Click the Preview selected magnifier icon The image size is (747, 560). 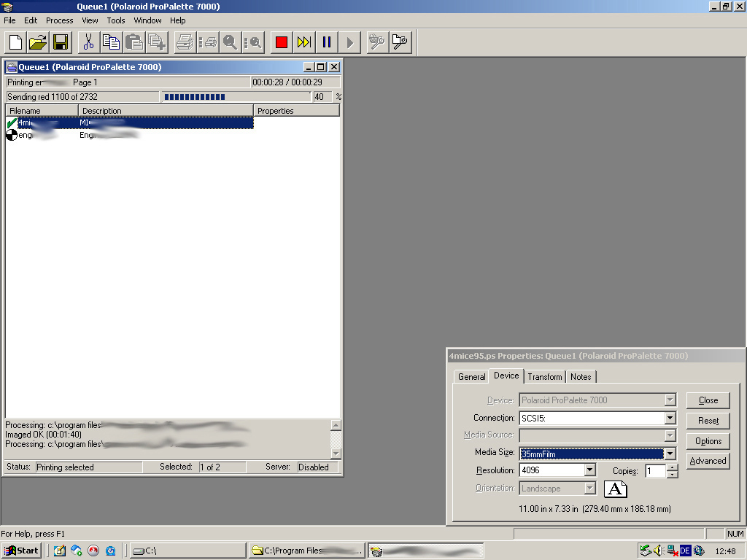point(253,42)
